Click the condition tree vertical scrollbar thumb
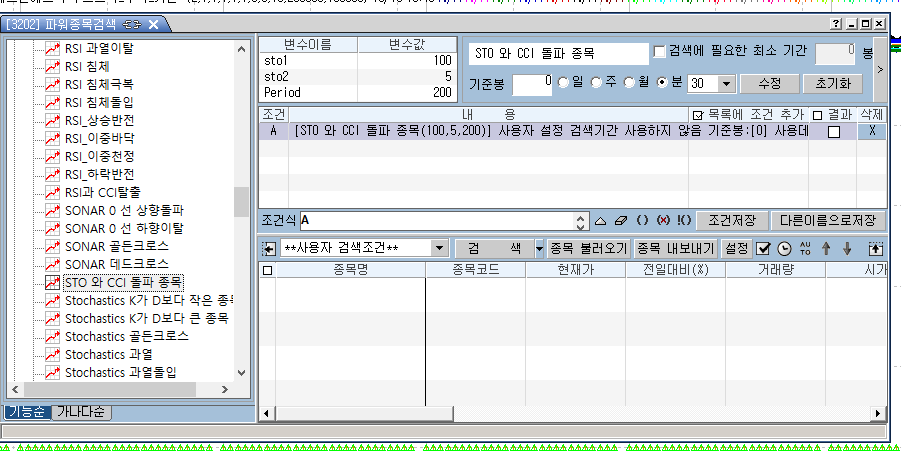Viewport: 901px width, 451px height. point(241,202)
